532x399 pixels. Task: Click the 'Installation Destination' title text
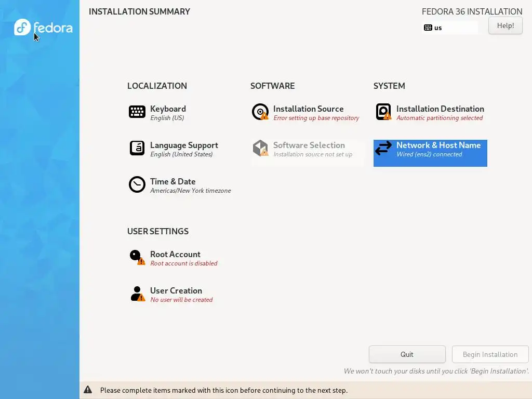click(x=440, y=109)
